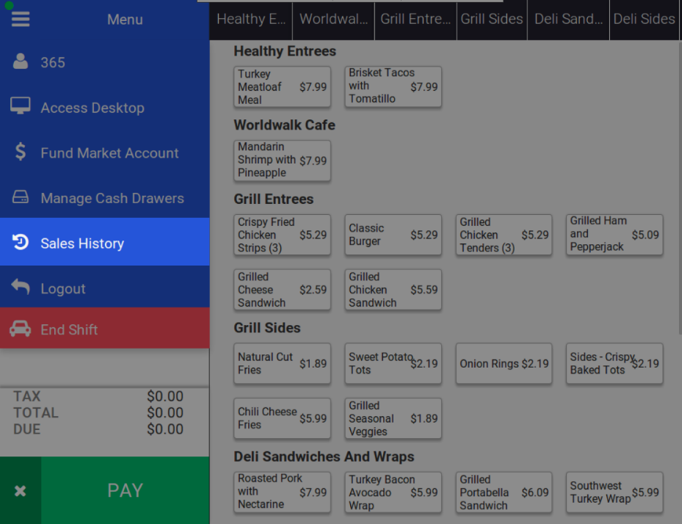Select Manage Cash Drawers option

click(111, 198)
